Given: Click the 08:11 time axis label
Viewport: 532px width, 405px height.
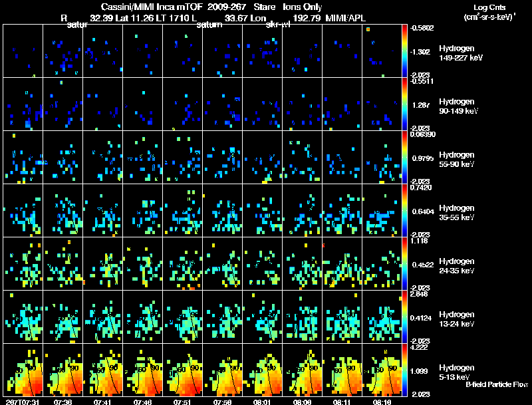Looking at the screenshot, I should pyautogui.click(x=342, y=402).
